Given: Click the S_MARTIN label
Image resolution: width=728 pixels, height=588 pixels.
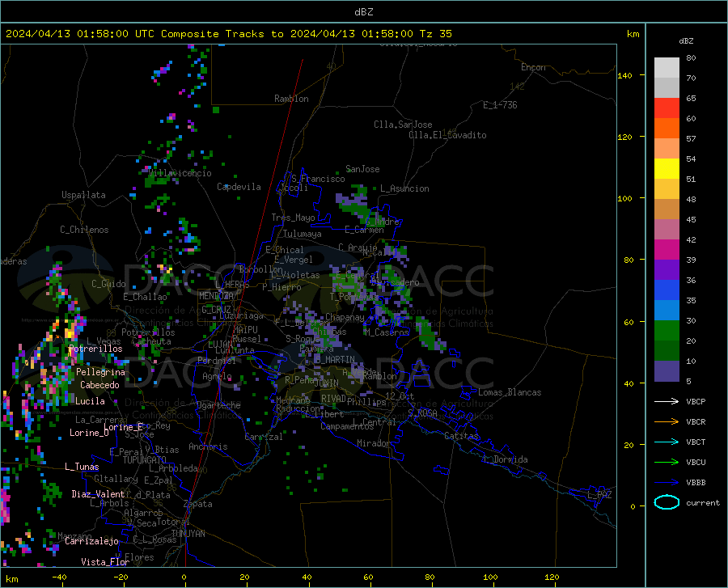Looking at the screenshot, I should pos(335,359).
